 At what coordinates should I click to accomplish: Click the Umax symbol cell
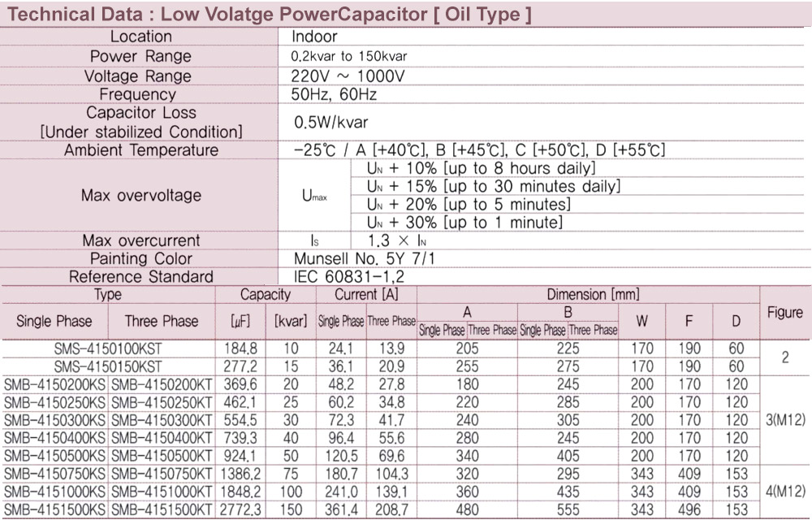click(314, 196)
